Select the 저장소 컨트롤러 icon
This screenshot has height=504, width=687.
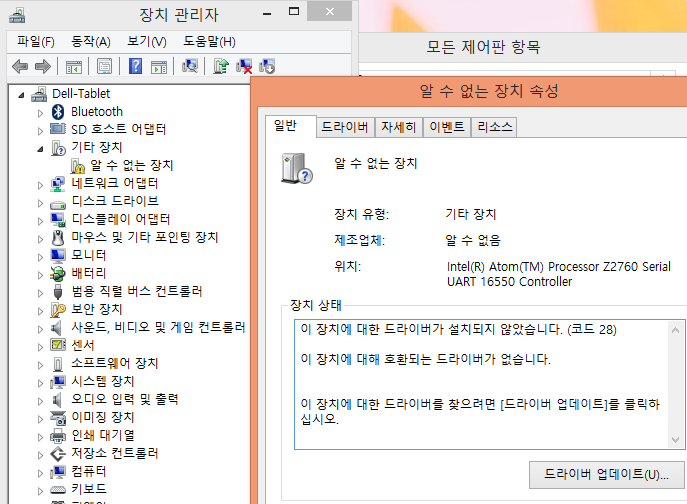[x=58, y=454]
